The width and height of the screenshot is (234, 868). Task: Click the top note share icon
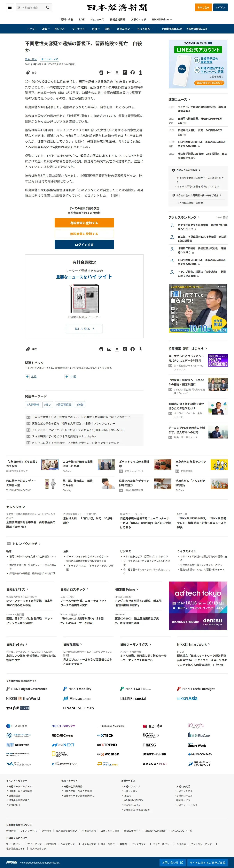[x=117, y=72]
